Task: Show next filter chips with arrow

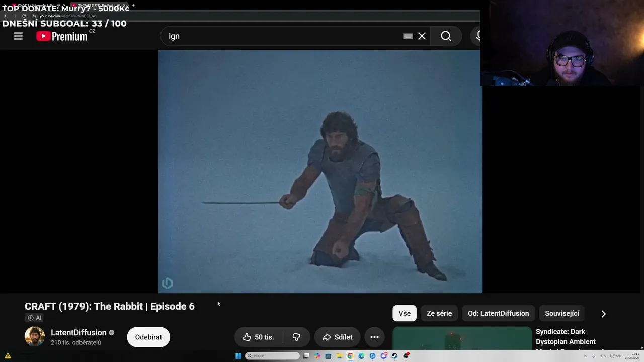Action: 604,314
